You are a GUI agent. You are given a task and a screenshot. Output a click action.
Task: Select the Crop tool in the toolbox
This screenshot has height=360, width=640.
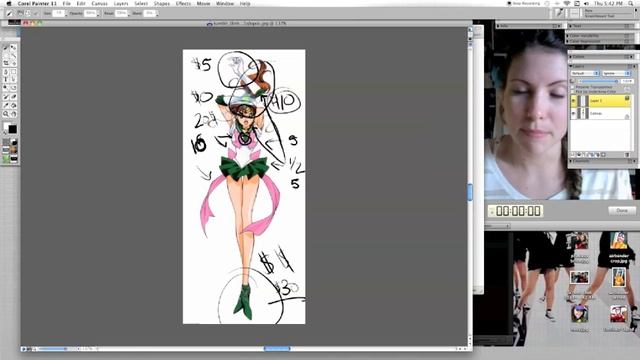(x=6, y=63)
